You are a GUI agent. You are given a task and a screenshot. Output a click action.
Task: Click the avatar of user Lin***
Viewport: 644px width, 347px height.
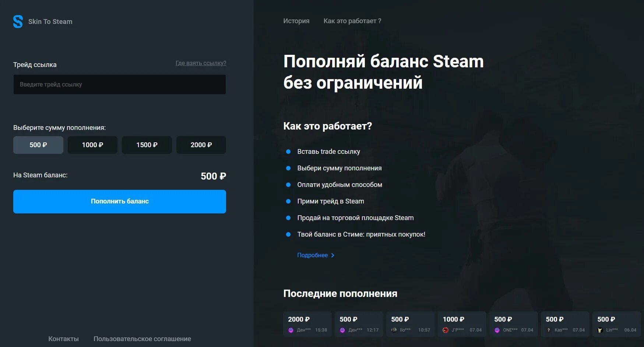(600, 330)
